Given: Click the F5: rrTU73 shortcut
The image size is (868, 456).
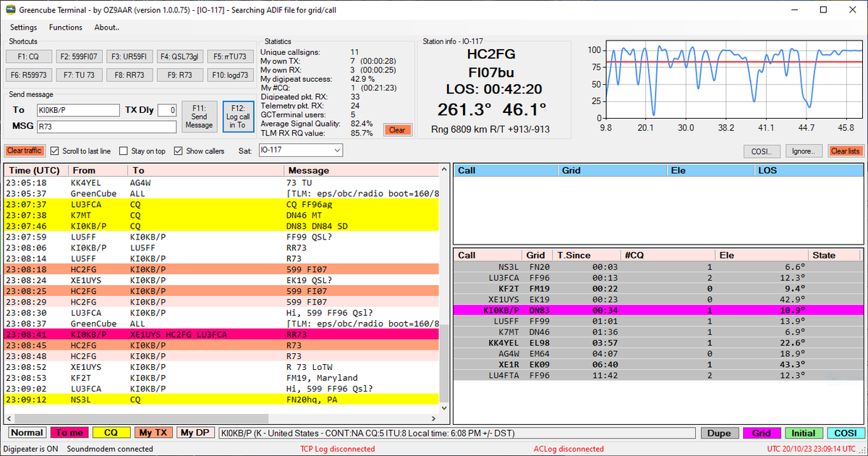Looking at the screenshot, I should pyautogui.click(x=230, y=56).
